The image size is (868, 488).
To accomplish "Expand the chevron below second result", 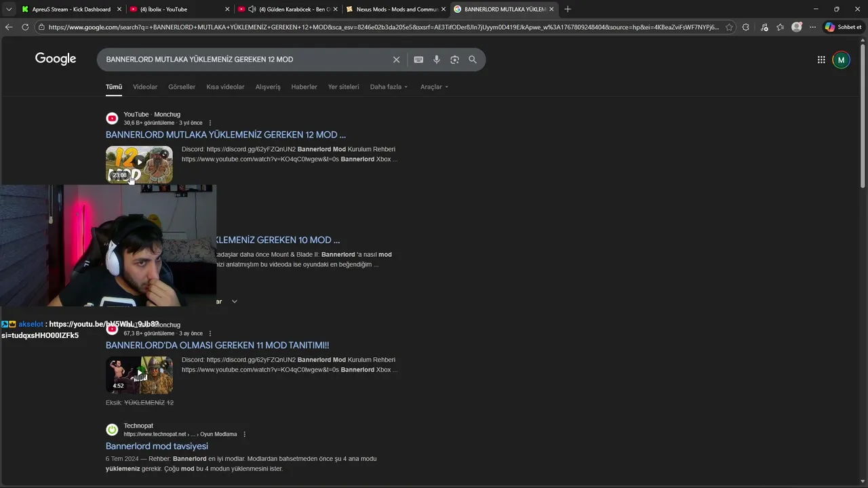I will pyautogui.click(x=235, y=301).
